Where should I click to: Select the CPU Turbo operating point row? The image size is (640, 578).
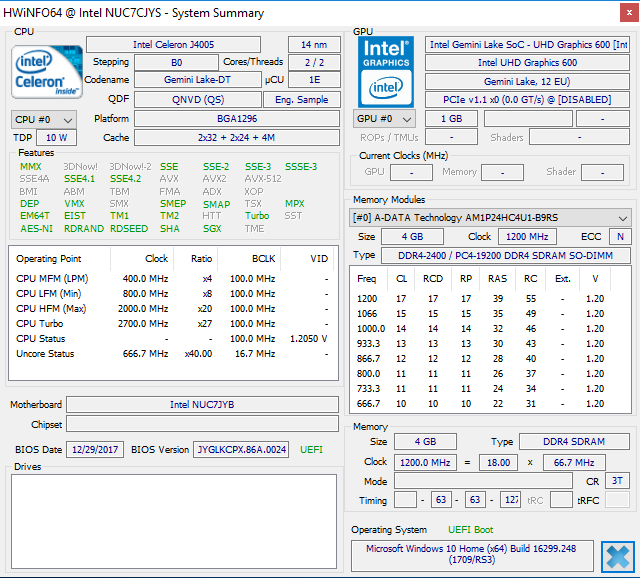coord(171,324)
